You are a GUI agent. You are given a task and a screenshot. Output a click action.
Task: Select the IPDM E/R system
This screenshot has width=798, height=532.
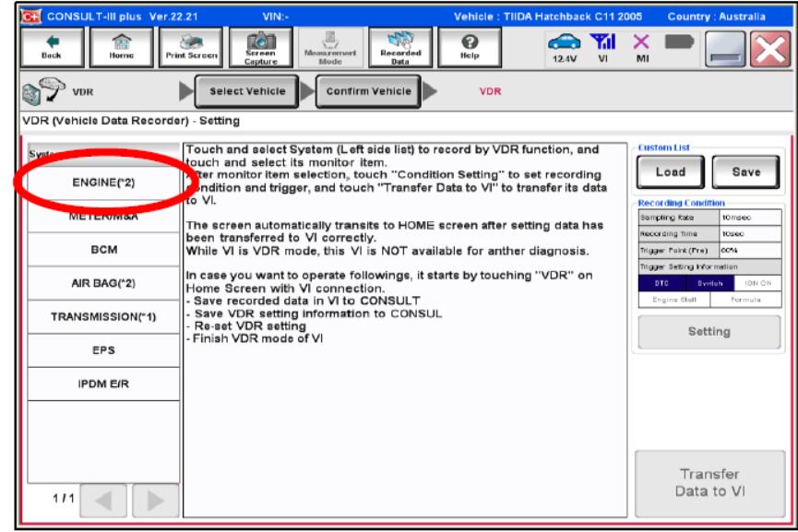click(x=103, y=384)
